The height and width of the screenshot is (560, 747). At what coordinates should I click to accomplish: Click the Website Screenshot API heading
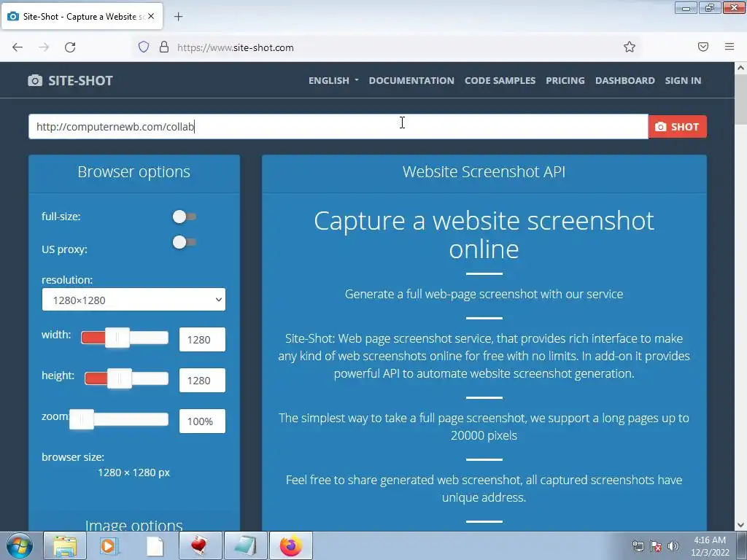(484, 171)
